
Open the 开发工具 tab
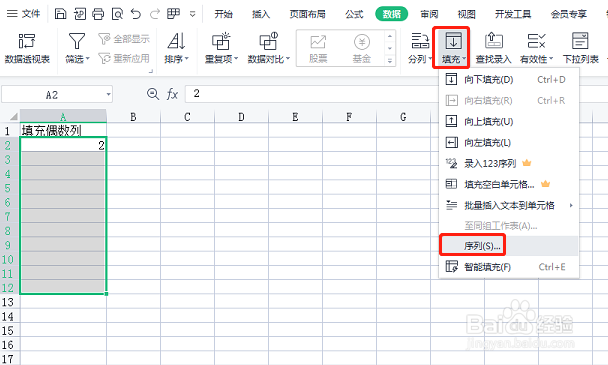(x=513, y=14)
